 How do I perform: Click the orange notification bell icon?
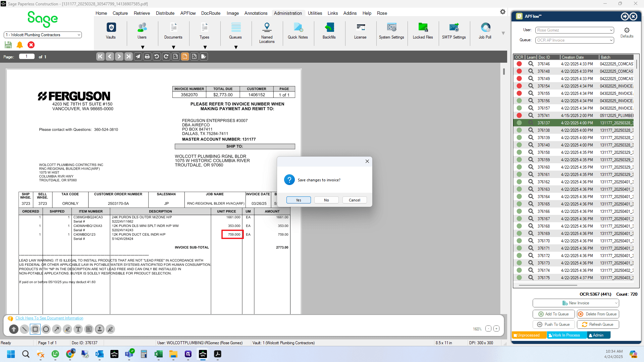click(x=20, y=45)
